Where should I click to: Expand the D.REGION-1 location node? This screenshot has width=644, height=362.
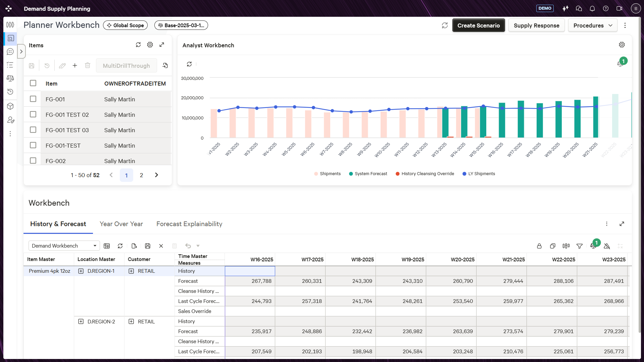click(x=81, y=271)
